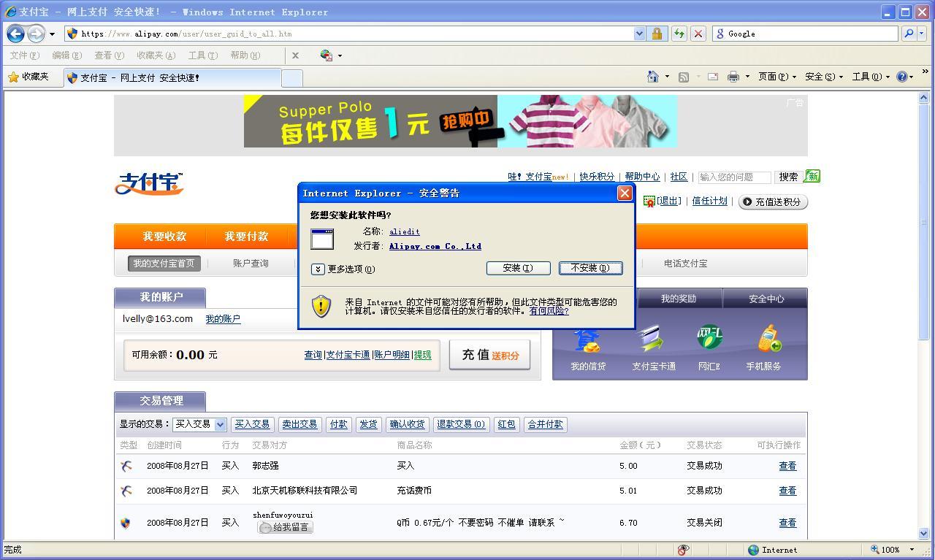
Task: Click the 不安装(D) button
Action: (x=590, y=268)
